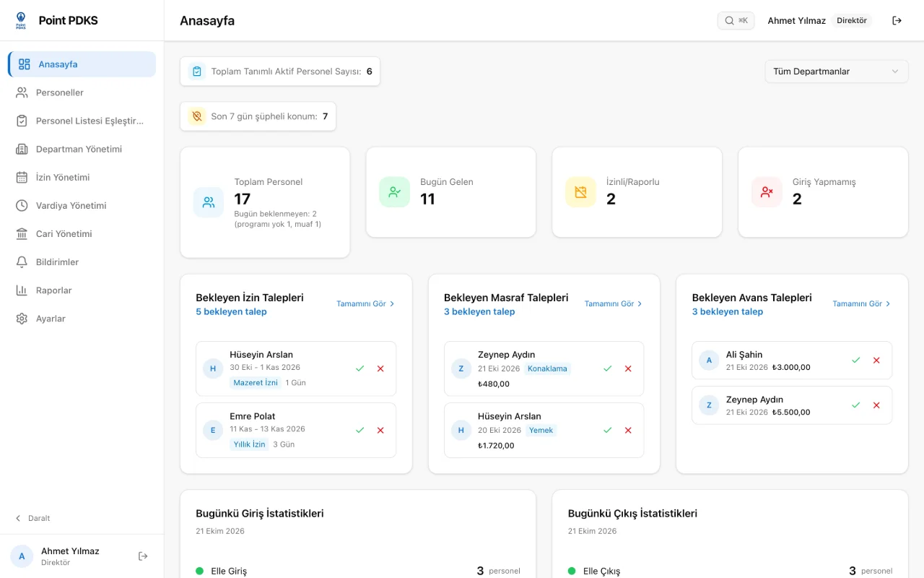924x578 pixels.
Task: Click the Toplam Personel people icon
Action: [209, 202]
